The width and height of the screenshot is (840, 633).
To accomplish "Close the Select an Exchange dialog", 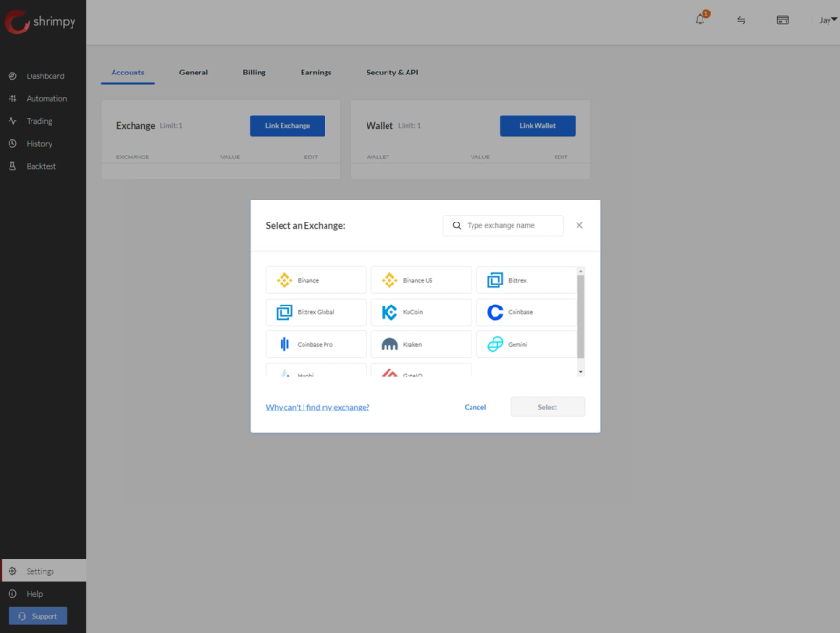I will click(579, 225).
